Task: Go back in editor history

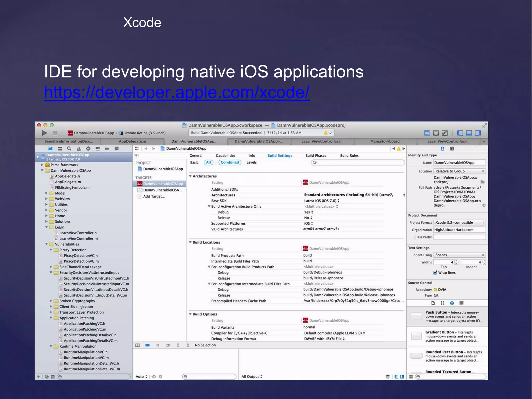Action: pos(146,149)
